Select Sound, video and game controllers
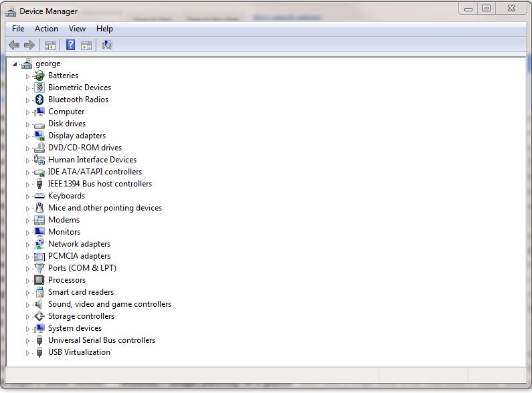Viewport: 532px width, 393px height. pyautogui.click(x=110, y=304)
